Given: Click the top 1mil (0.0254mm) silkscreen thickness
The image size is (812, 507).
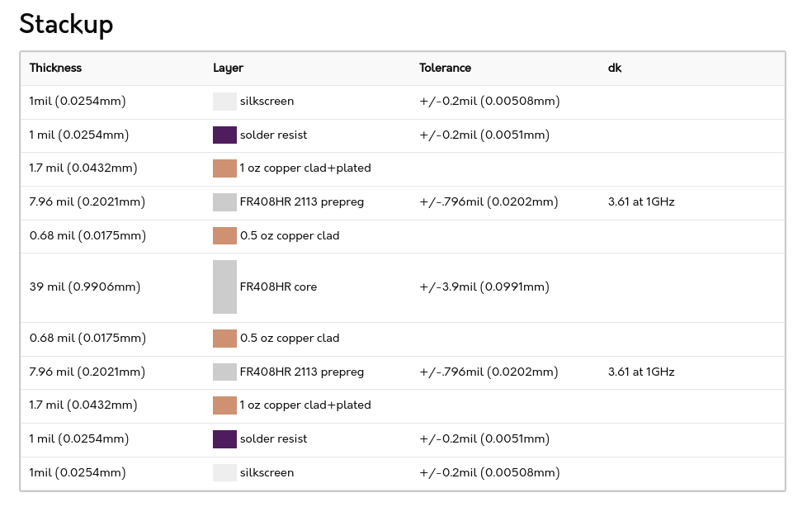Looking at the screenshot, I should pyautogui.click(x=78, y=101).
